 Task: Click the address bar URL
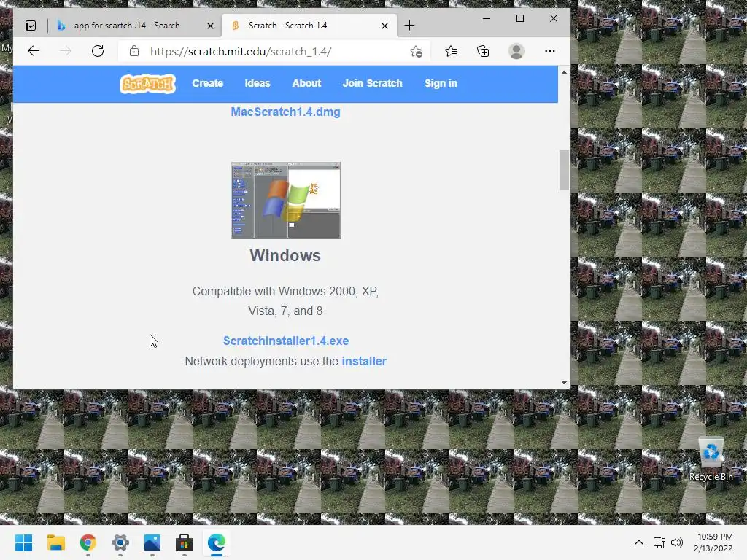point(241,52)
